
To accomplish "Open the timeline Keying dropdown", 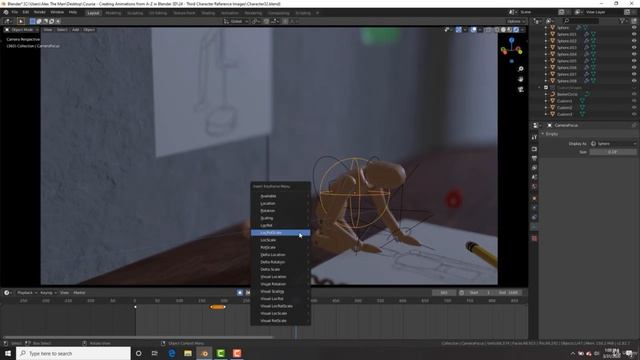I will point(48,293).
